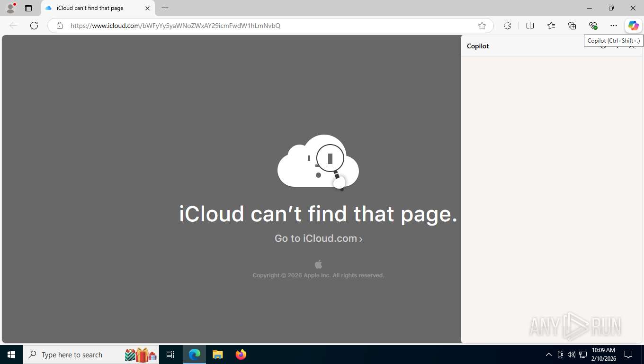Click the browser back arrow
Screen dimensions: 644x364
pos(13,26)
